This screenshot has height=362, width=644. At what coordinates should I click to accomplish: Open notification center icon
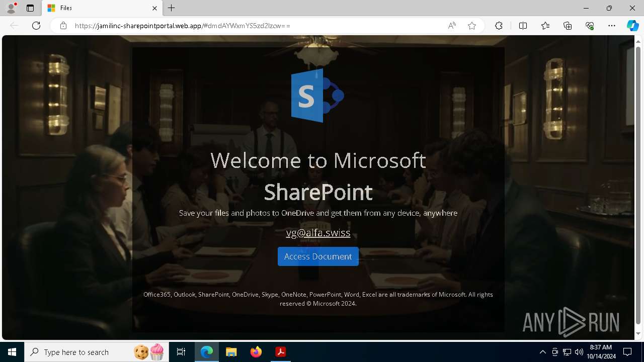627,352
